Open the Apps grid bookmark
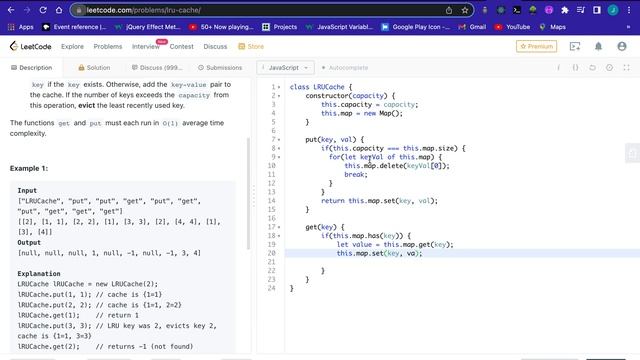Viewport: 640px width, 360px height. click(21, 27)
